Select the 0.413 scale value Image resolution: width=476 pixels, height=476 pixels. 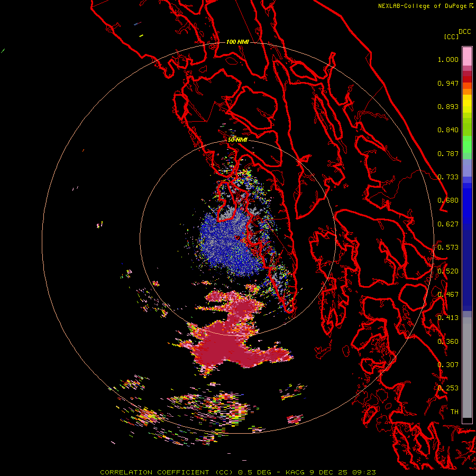[x=448, y=318]
